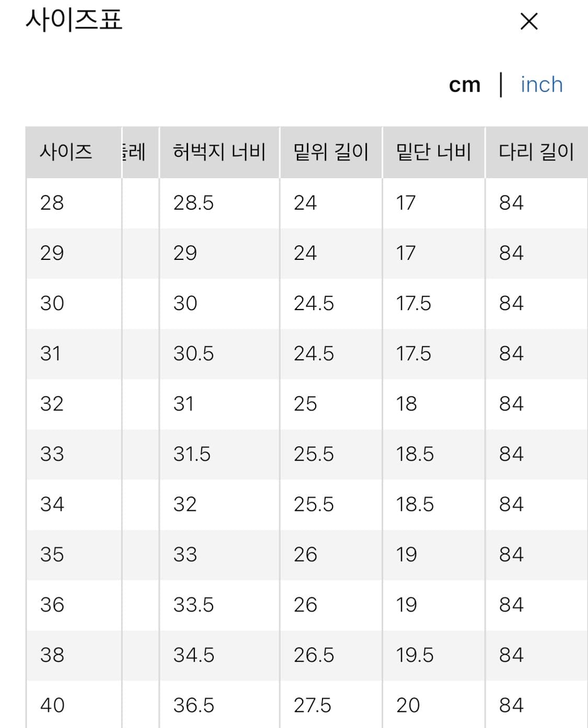Select the size 32 row label

click(x=52, y=404)
